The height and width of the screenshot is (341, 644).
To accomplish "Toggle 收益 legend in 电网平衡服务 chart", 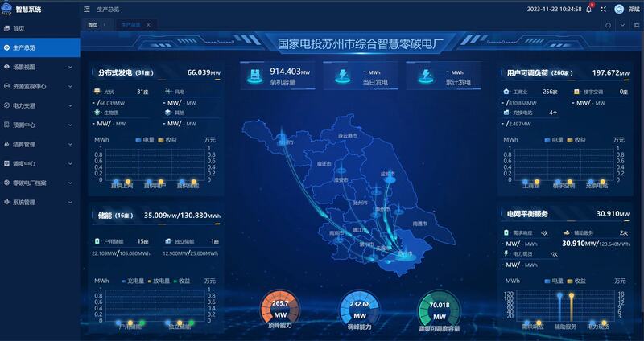I will pyautogui.click(x=576, y=281).
